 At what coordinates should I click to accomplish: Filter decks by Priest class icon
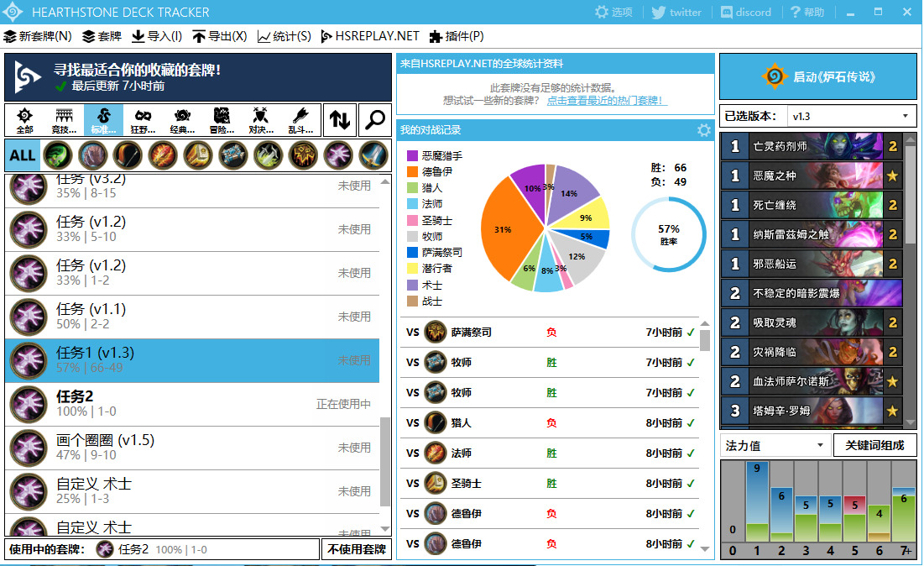click(232, 155)
